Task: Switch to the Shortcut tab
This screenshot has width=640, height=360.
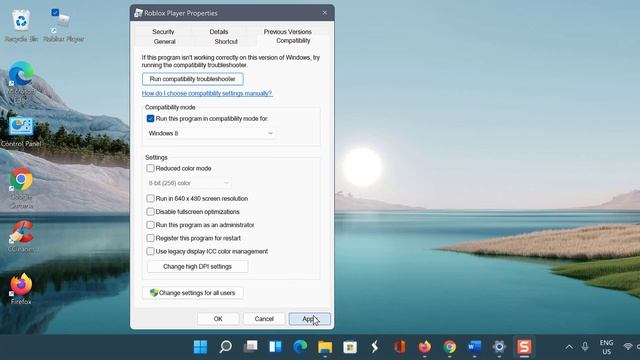Action: tap(226, 42)
